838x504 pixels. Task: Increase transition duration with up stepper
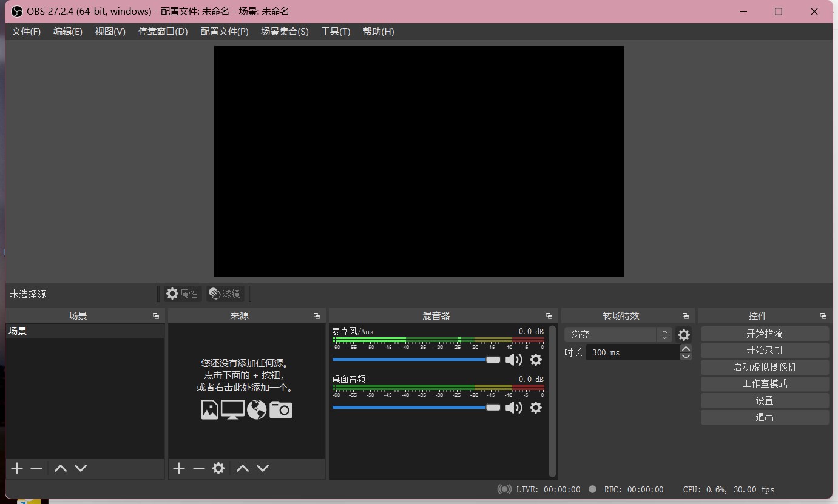(x=686, y=349)
